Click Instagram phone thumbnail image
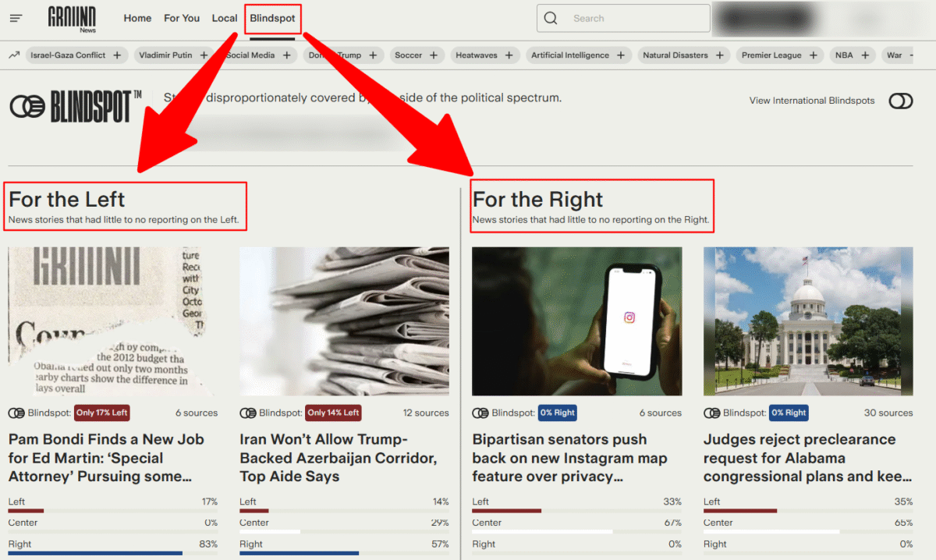Screen dimensions: 936x560 click(577, 321)
